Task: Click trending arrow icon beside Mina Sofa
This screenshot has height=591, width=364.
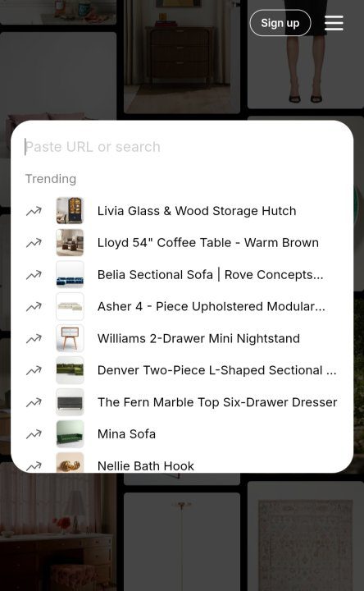Action: click(34, 434)
